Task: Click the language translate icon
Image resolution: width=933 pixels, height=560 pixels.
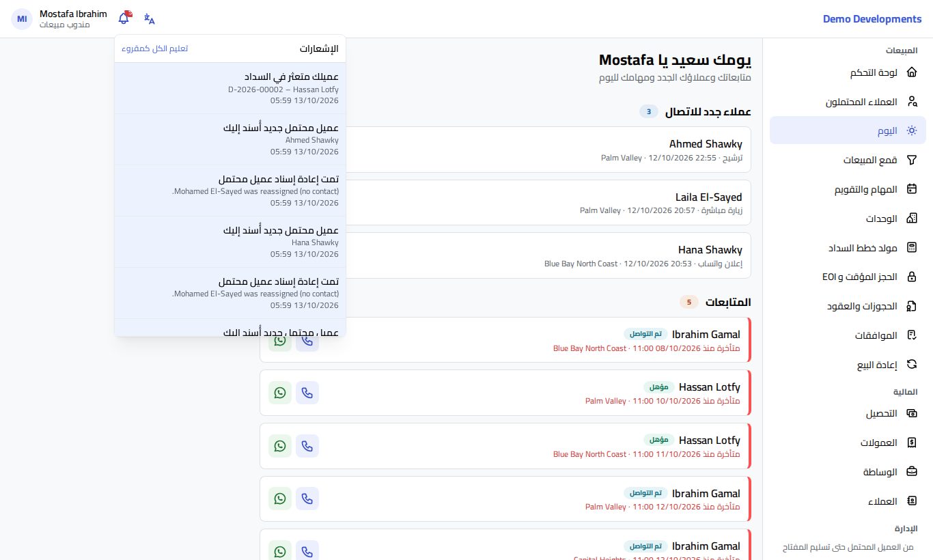Action: pos(150,18)
